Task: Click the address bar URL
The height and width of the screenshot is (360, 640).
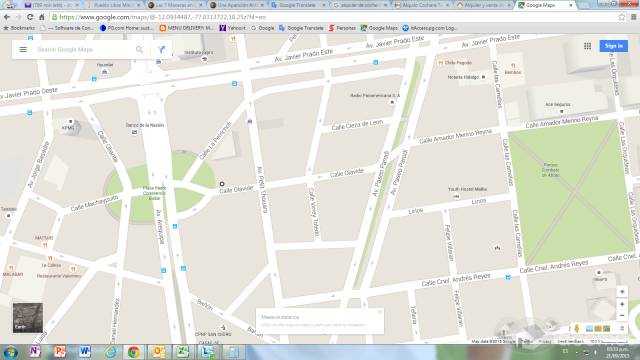Action: (162, 17)
